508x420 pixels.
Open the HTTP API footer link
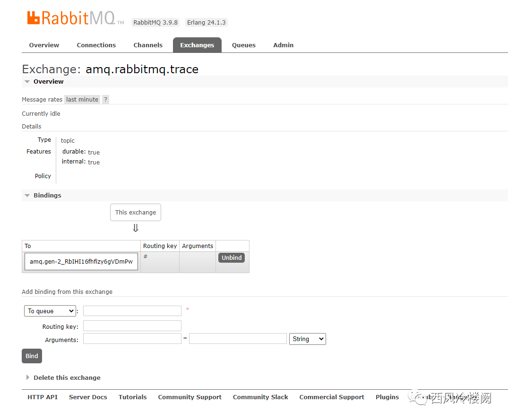pyautogui.click(x=43, y=397)
